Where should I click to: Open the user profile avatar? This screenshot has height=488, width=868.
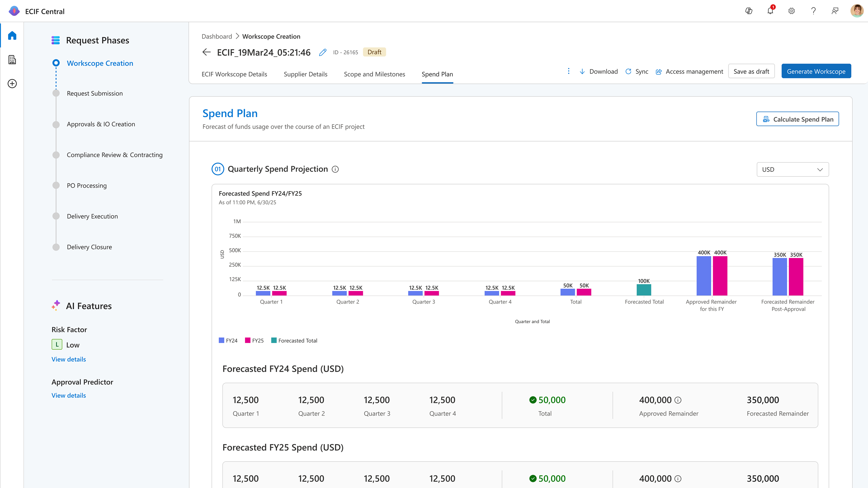tap(857, 11)
